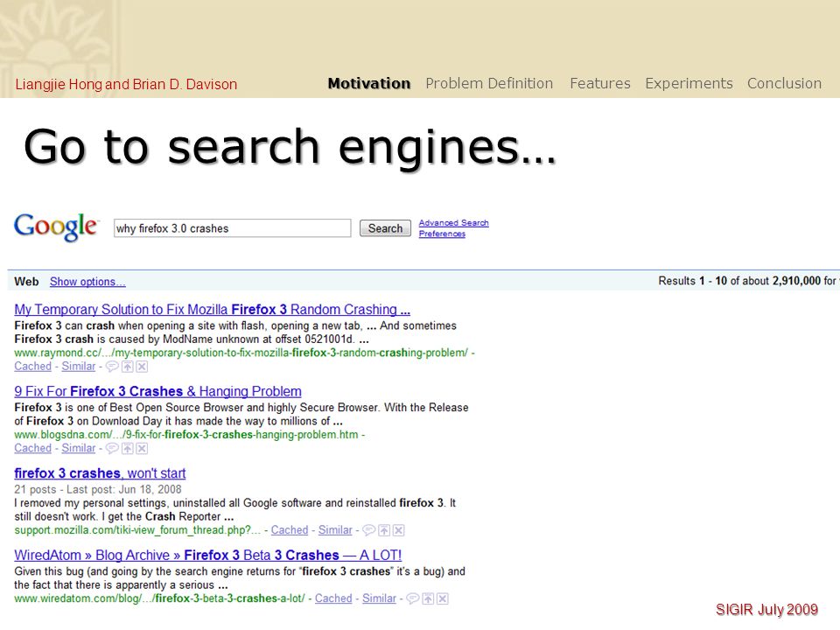The image size is (840, 630).
Task: Click remove X icon on wiredatom.com result
Action: (443, 598)
